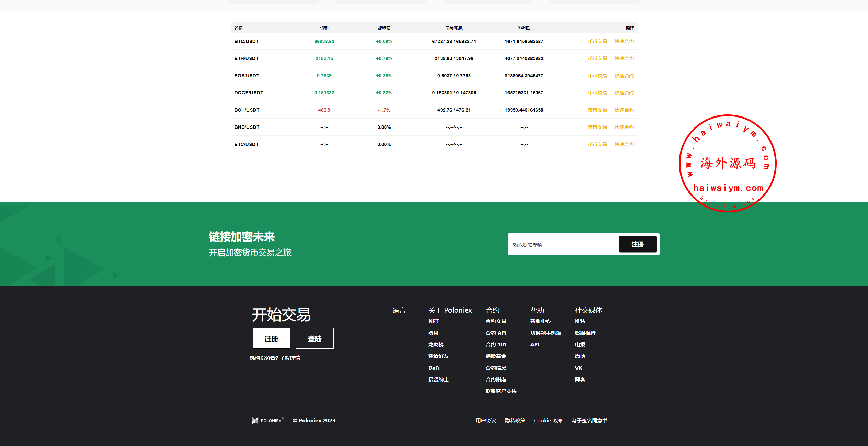Open the NFT footer link
Viewport: 868px width, 446px height.
(433, 321)
